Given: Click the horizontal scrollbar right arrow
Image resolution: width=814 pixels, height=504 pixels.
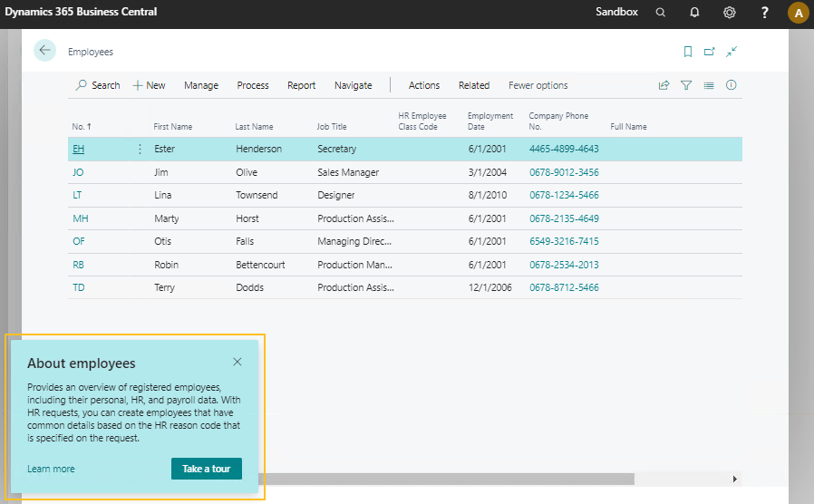Looking at the screenshot, I should point(734,479).
